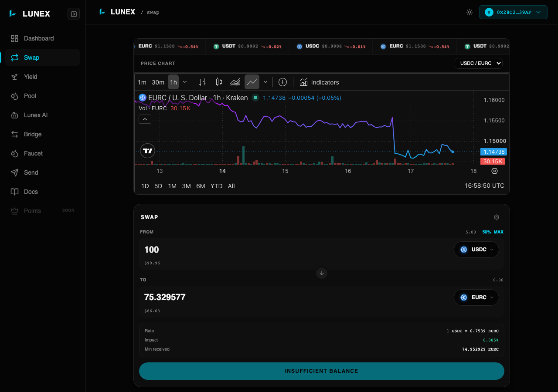Screen dimensions: 558x392
Task: Collapse the sidebar with the panel icon
Action: coord(74,14)
